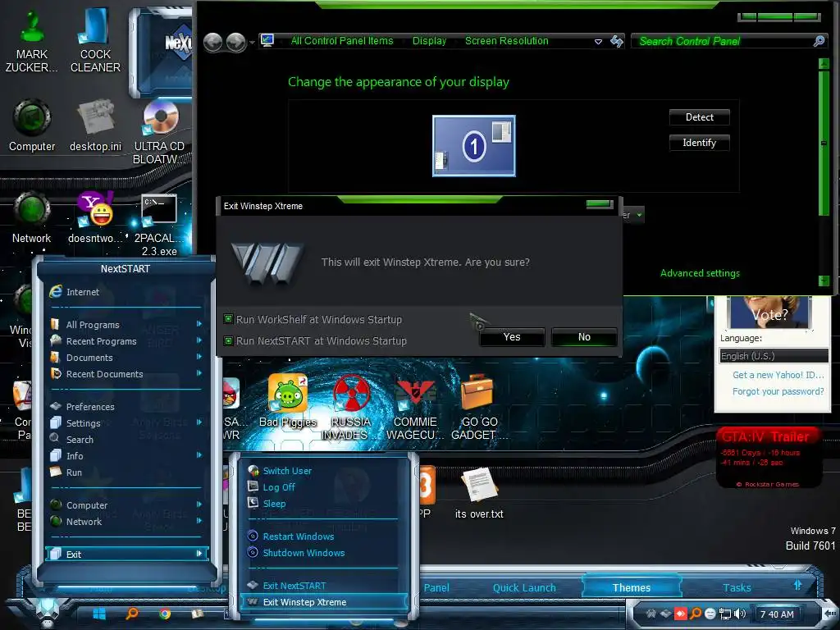Choose Sleep in the exit submenu

323,504
